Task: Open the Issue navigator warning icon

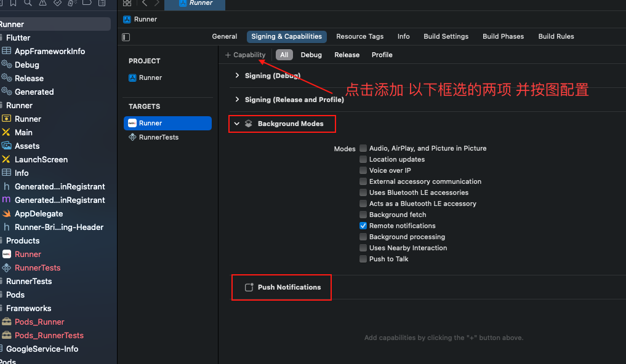Action: click(42, 3)
